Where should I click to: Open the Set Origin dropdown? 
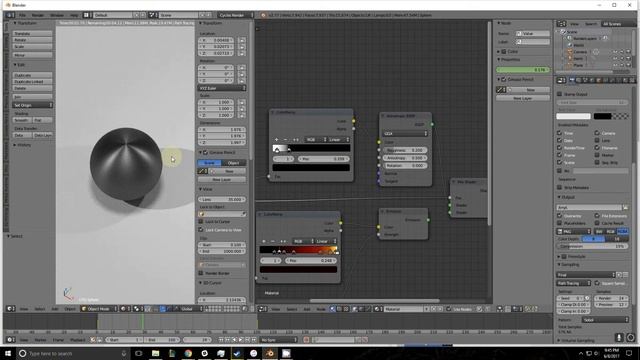[x=32, y=105]
